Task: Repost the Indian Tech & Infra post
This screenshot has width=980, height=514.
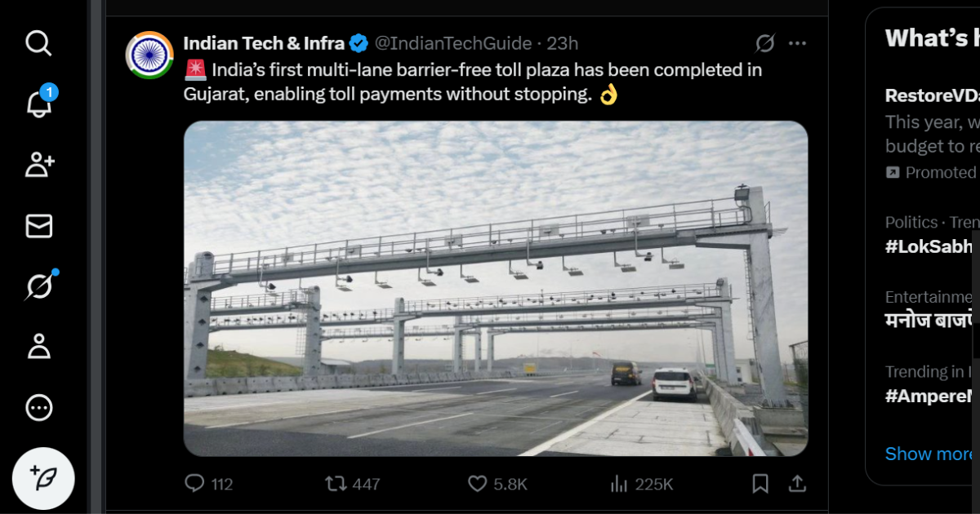Action: [x=336, y=484]
